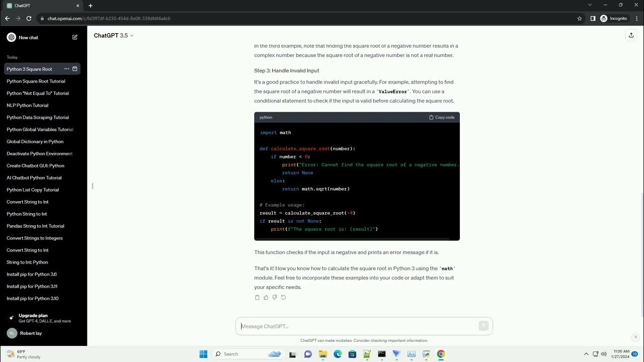Screen dimensions: 644x362
Task: Open a new browser tab
Action: point(91,6)
